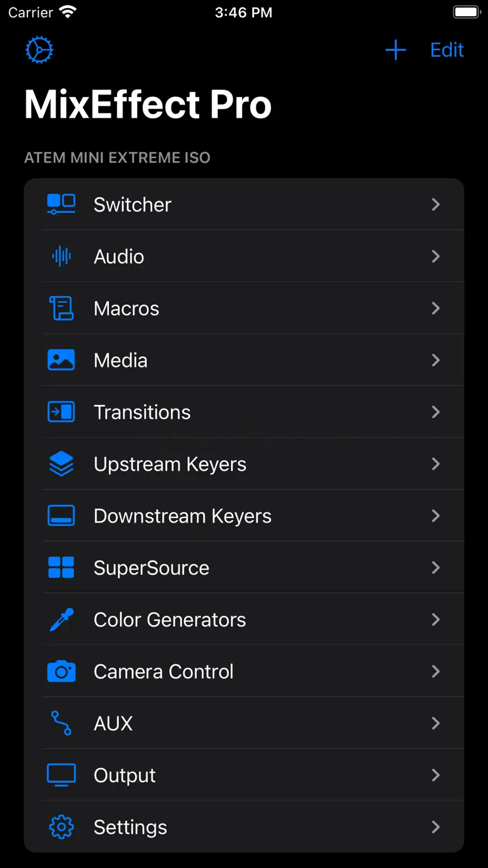Viewport: 488px width, 868px height.
Task: Expand Downstream Keyers row chevron
Action: click(x=436, y=516)
